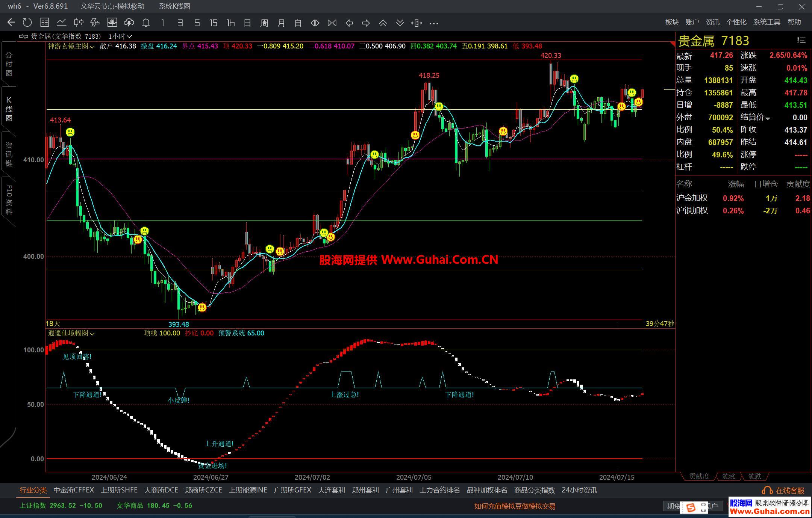
Task: Open the list icon beside 贵金属 7183
Action: coord(801,40)
